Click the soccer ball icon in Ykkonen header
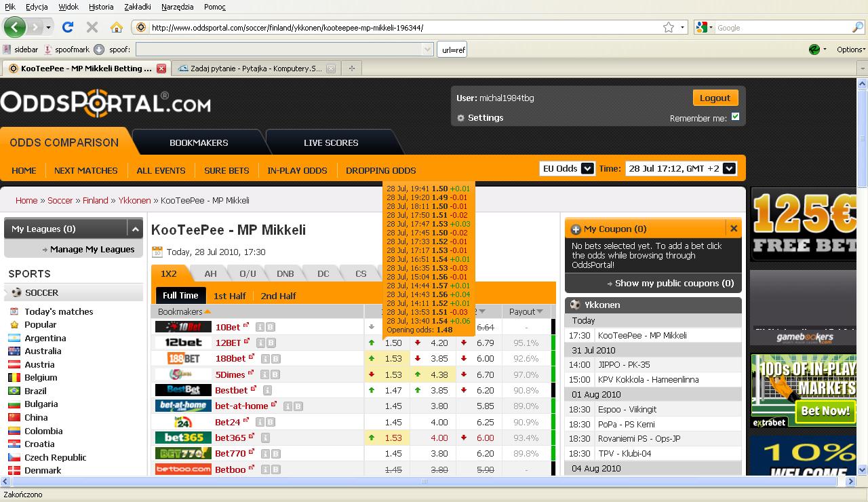This screenshot has height=502, width=868. coord(575,305)
